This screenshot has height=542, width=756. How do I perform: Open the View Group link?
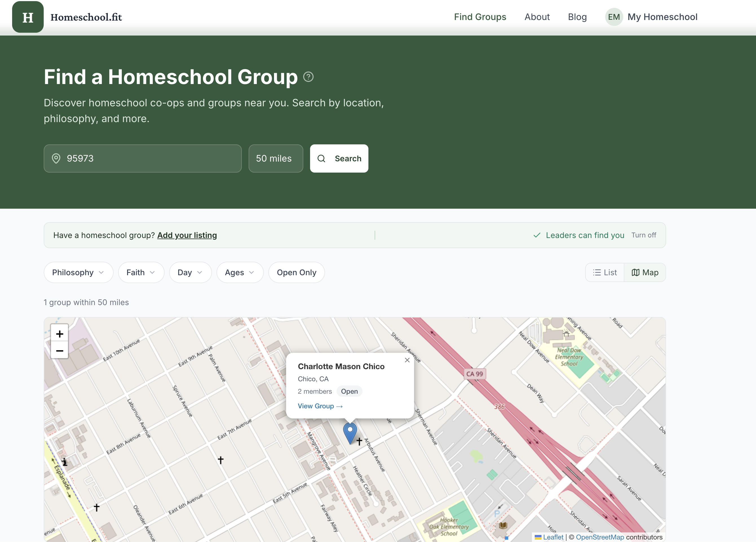(x=320, y=406)
